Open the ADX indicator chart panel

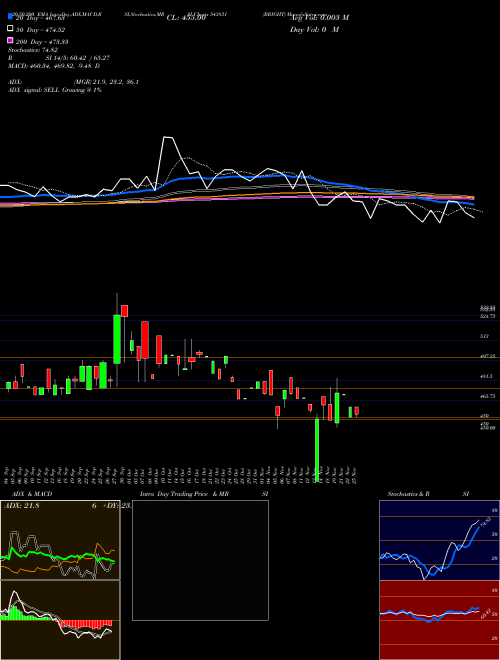60,540
